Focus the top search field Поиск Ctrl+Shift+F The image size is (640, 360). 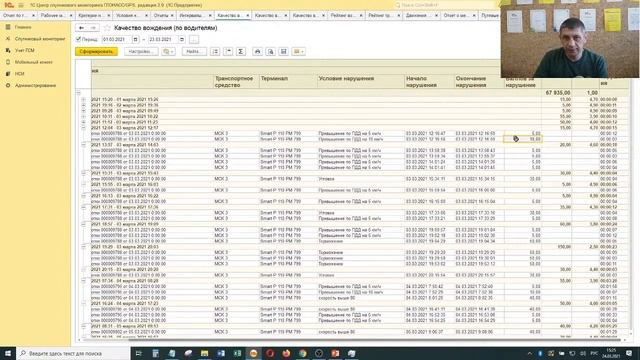[x=445, y=5]
